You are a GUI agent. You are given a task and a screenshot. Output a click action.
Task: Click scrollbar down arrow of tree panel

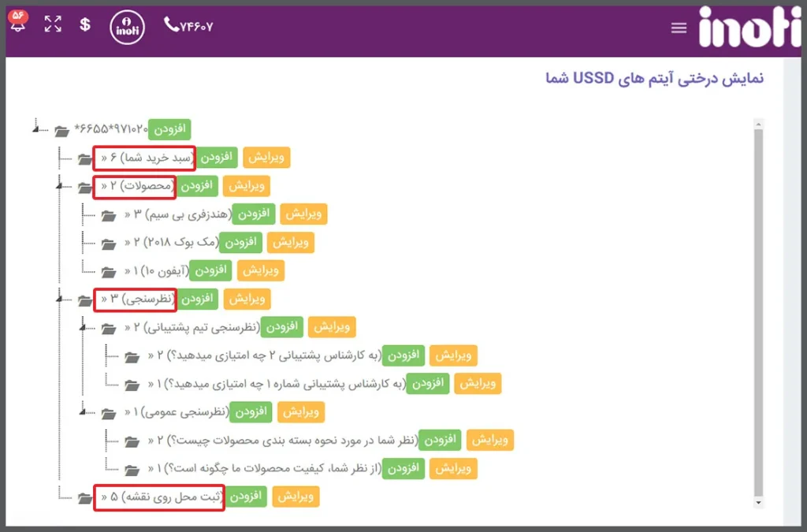pos(758,503)
